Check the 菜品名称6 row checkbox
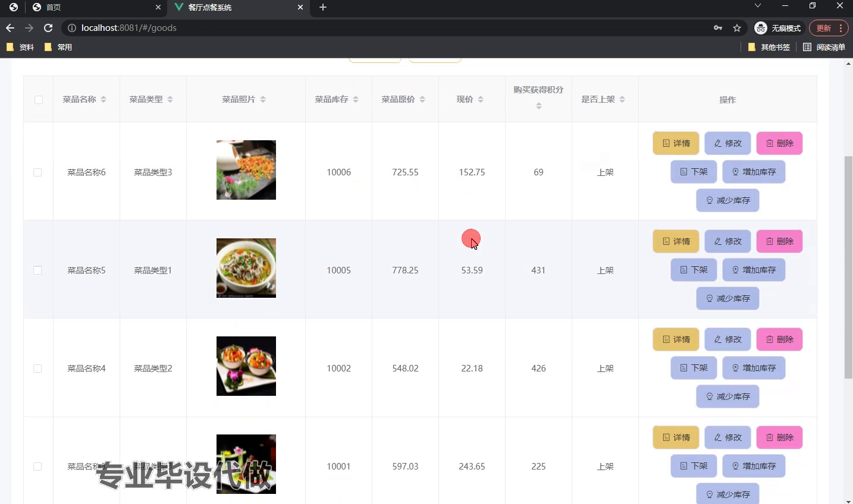The height and width of the screenshot is (504, 853). [x=37, y=172]
